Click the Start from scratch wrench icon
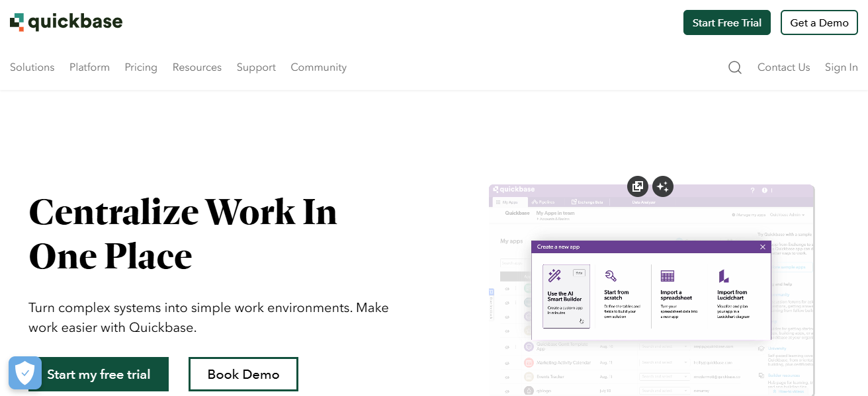The height and width of the screenshot is (396, 868). [611, 276]
